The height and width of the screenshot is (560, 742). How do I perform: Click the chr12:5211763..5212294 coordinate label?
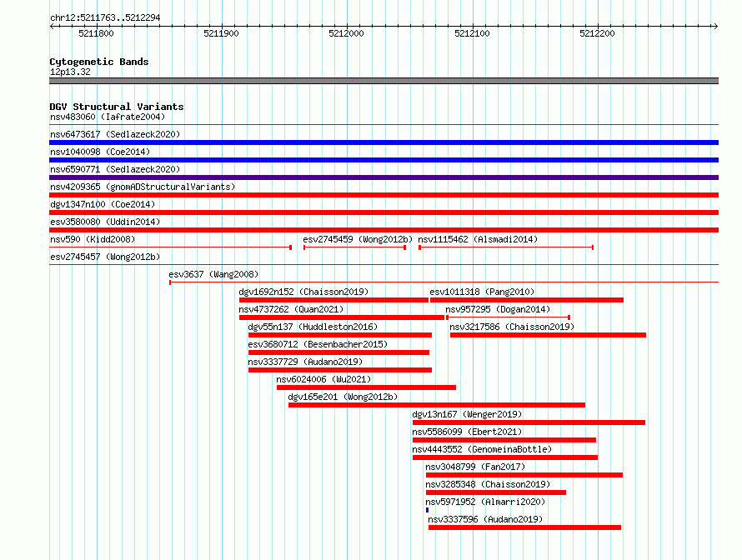pos(105,17)
